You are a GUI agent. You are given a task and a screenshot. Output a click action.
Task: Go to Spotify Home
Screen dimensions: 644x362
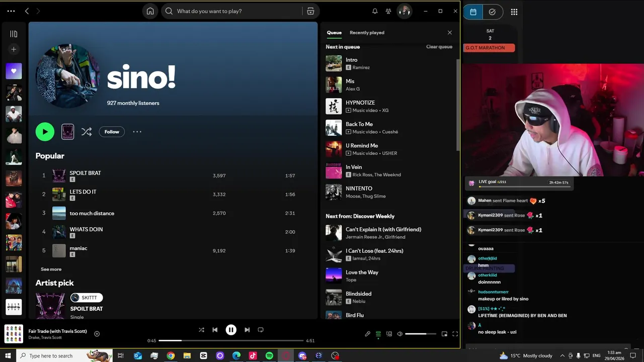(150, 11)
